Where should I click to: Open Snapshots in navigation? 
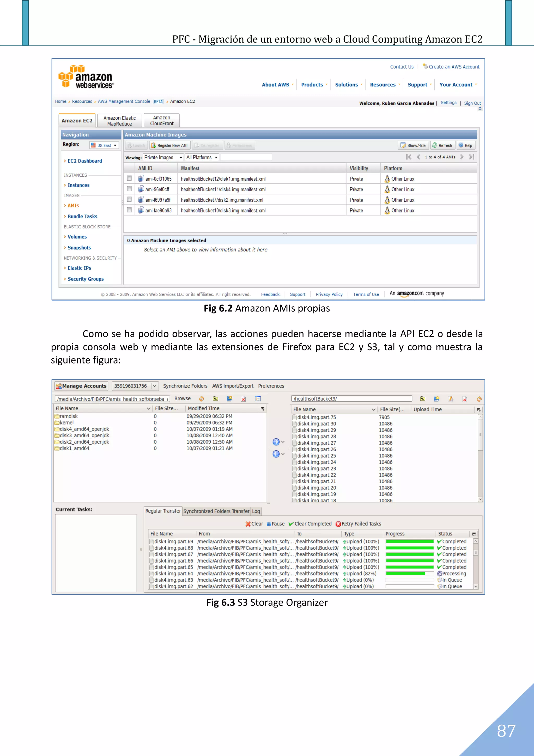[79, 248]
